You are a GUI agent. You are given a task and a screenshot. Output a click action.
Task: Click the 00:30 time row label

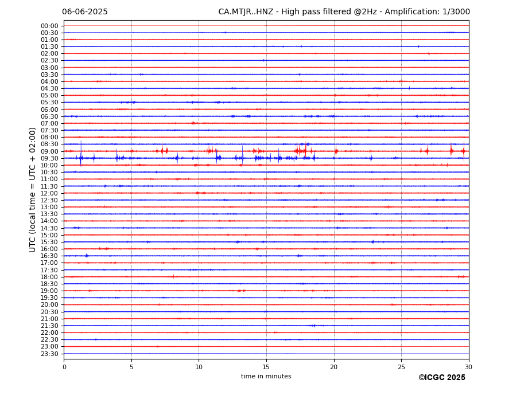click(x=49, y=33)
